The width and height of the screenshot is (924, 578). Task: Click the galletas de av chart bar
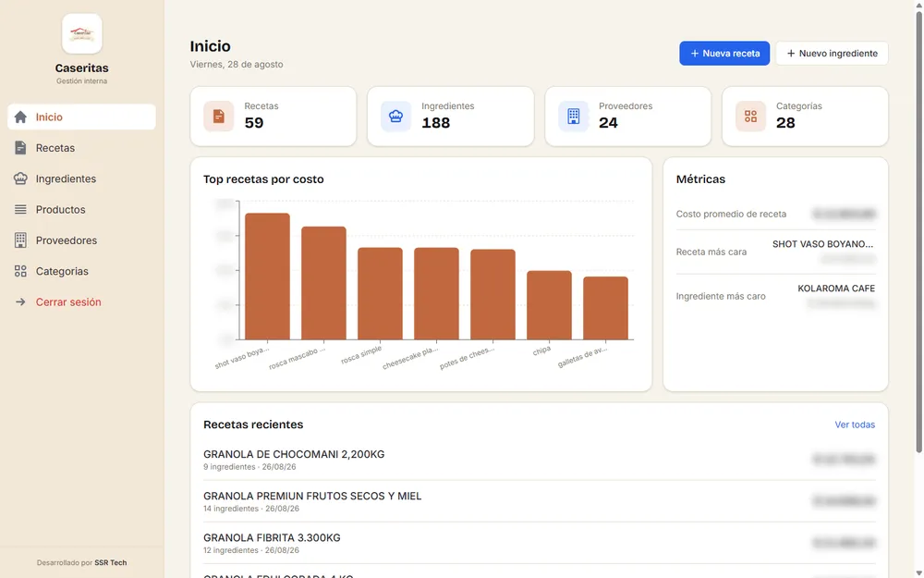(x=606, y=308)
